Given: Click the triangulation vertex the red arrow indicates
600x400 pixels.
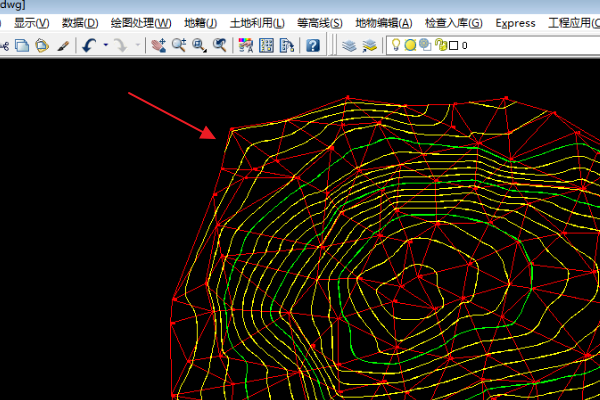Looking at the screenshot, I should [x=232, y=130].
